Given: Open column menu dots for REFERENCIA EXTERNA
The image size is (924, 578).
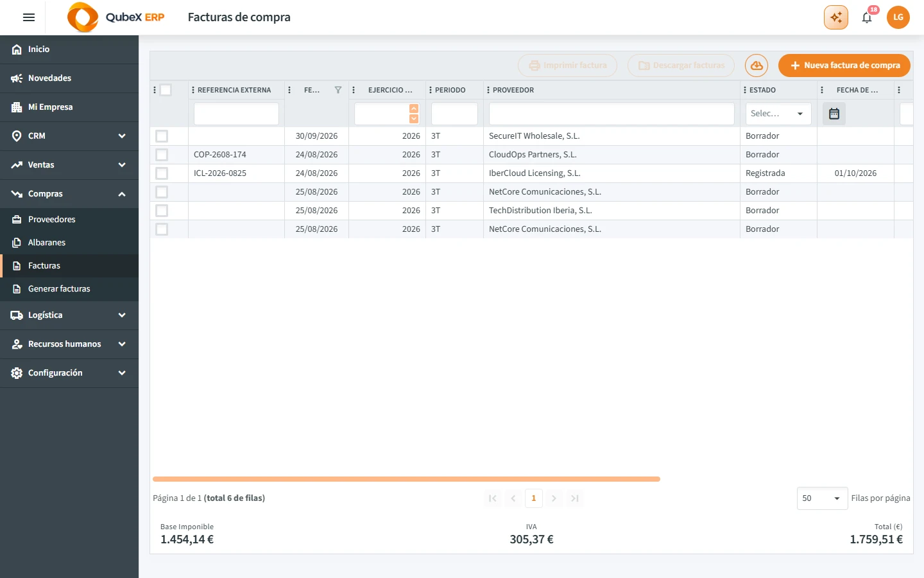Looking at the screenshot, I should 193,90.
